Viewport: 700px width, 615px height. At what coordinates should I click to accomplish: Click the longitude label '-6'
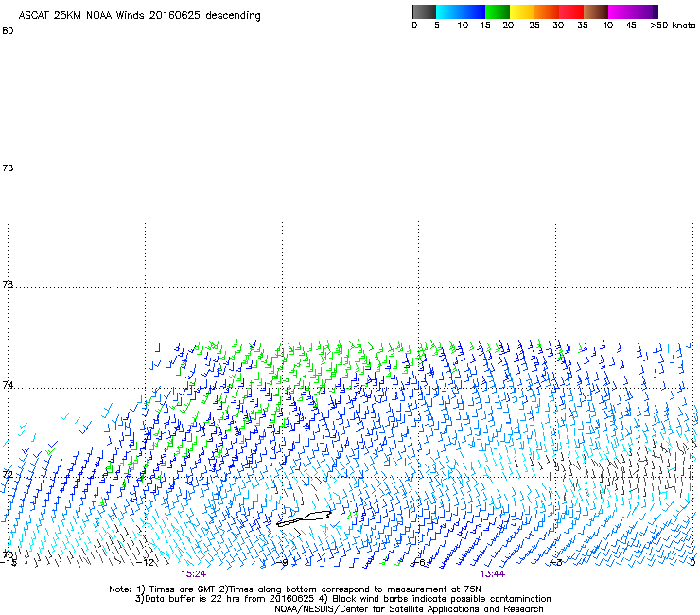click(x=418, y=562)
